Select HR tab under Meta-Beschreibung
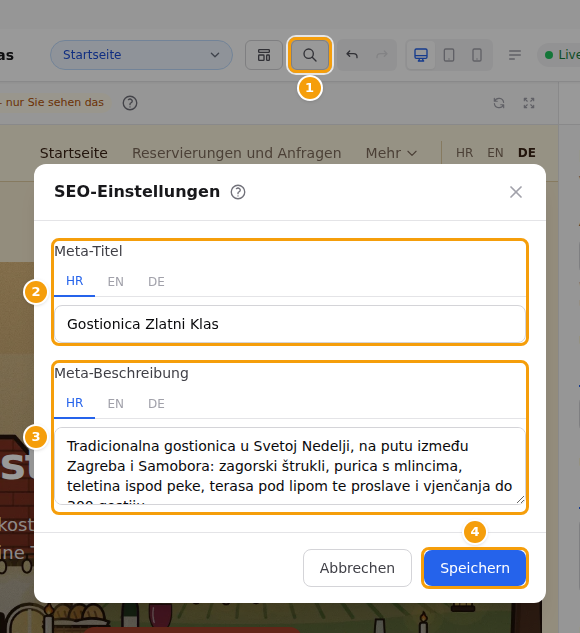Image resolution: width=580 pixels, height=633 pixels. click(x=74, y=403)
